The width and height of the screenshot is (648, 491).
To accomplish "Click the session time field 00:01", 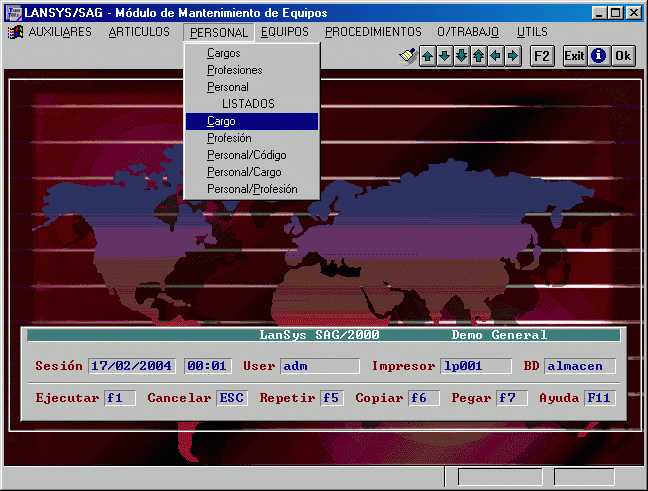I will (207, 366).
